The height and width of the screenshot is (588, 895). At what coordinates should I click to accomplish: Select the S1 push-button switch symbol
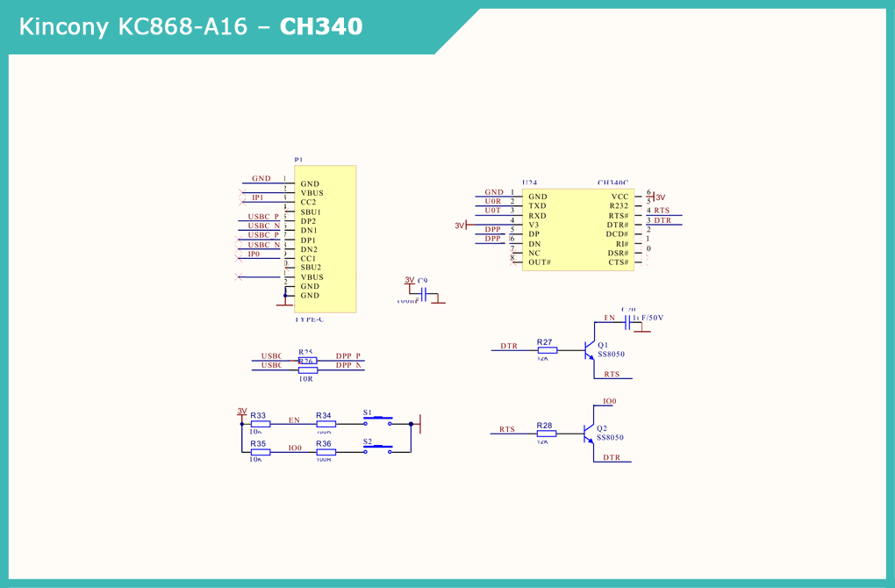pyautogui.click(x=378, y=421)
